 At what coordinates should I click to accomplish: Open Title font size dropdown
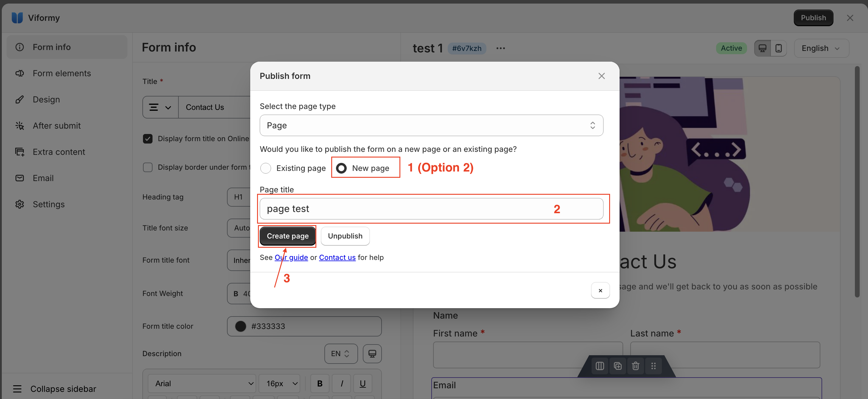[239, 228]
